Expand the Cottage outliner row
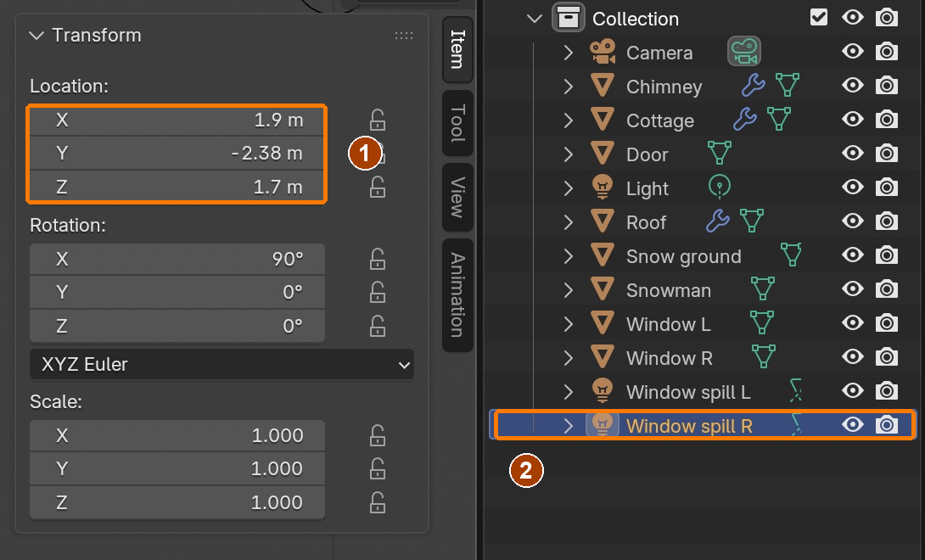 [x=568, y=120]
